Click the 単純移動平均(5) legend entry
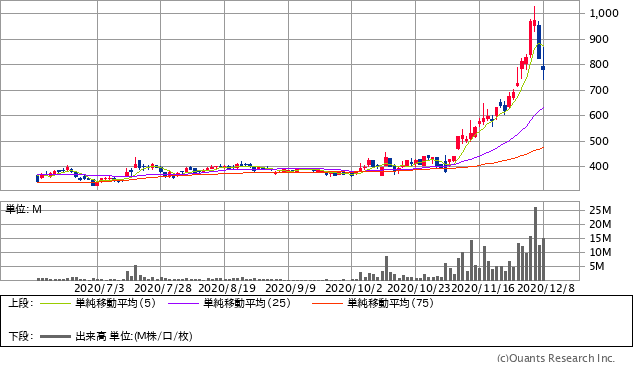 click(x=115, y=303)
